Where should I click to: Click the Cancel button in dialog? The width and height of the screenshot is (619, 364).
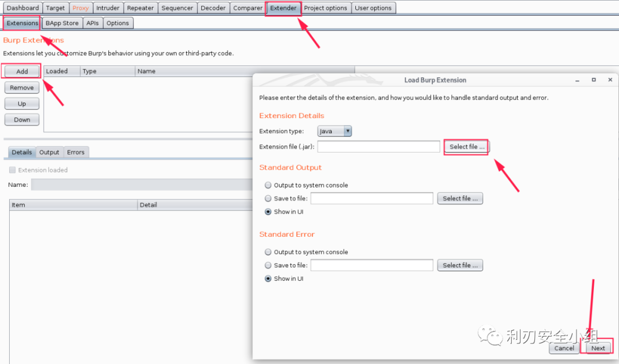pyautogui.click(x=564, y=348)
